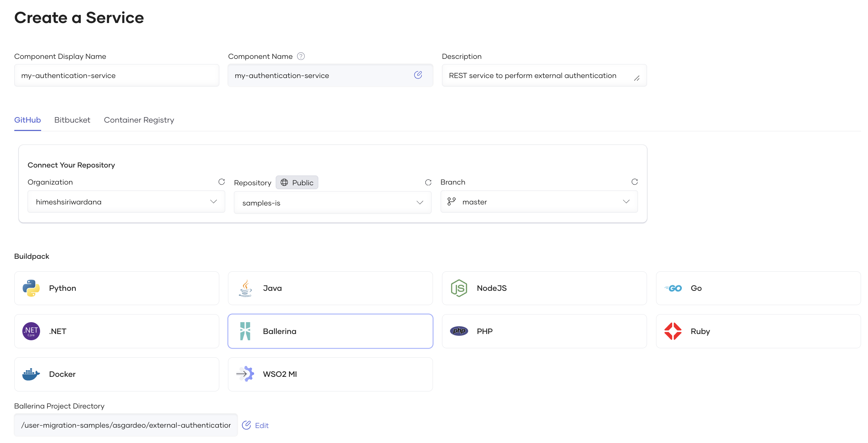Click the Component Name input field
Image resolution: width=868 pixels, height=443 pixels.
(330, 75)
